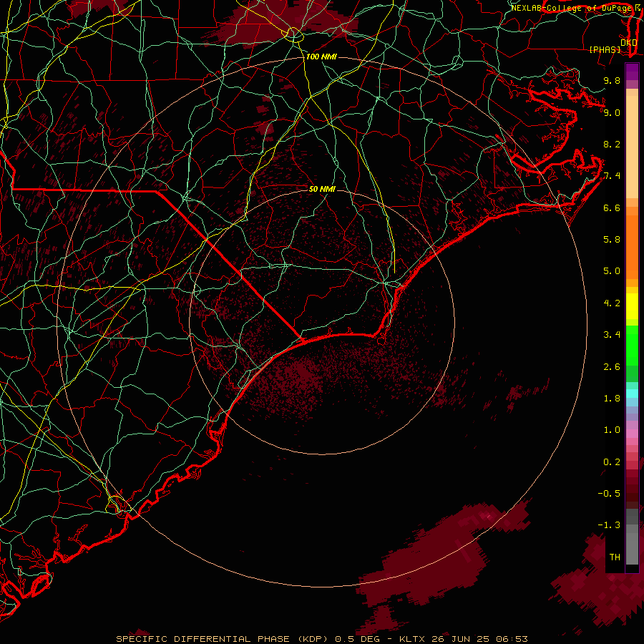Pick the gray swatch at the color bar bottom

[x=632, y=548]
